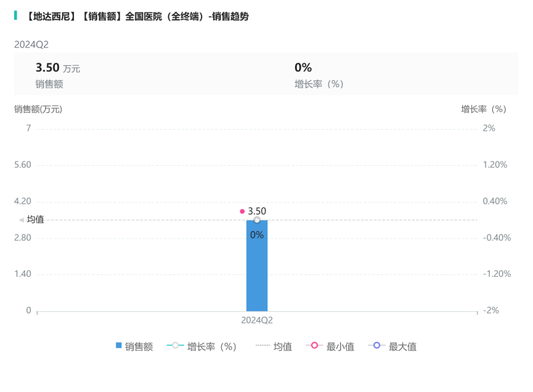Click the dotted 均值 legend line icon
Screen dimensions: 533x392
(x=262, y=346)
